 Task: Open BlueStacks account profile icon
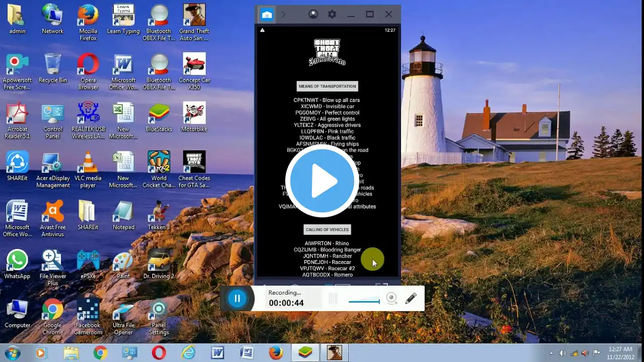point(313,15)
